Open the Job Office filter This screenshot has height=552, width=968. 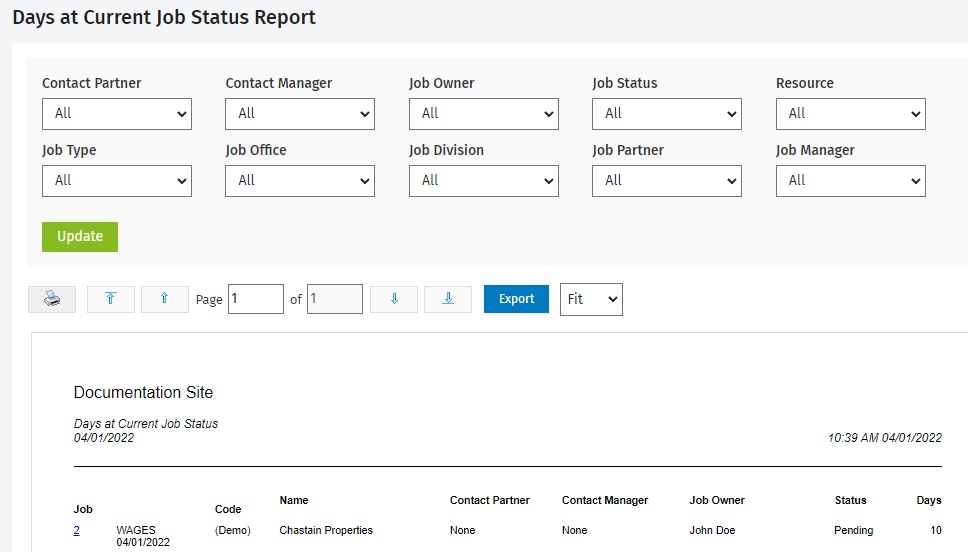click(x=300, y=181)
